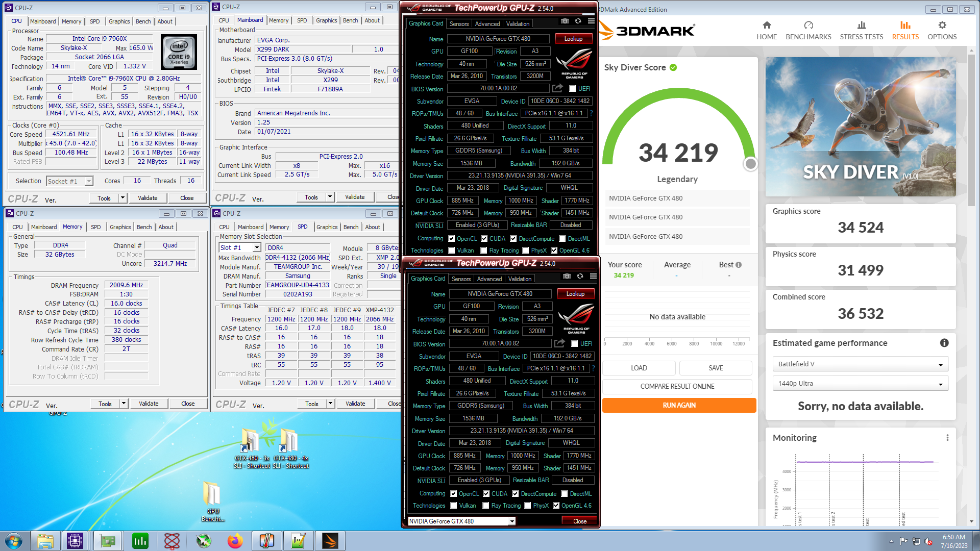The width and height of the screenshot is (980, 551).
Task: Click info icon next to Best score
Action: pos(739,265)
